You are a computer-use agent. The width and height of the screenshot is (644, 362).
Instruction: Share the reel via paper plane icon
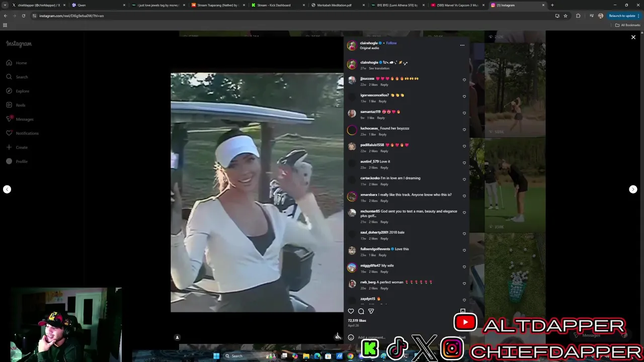tap(371, 311)
